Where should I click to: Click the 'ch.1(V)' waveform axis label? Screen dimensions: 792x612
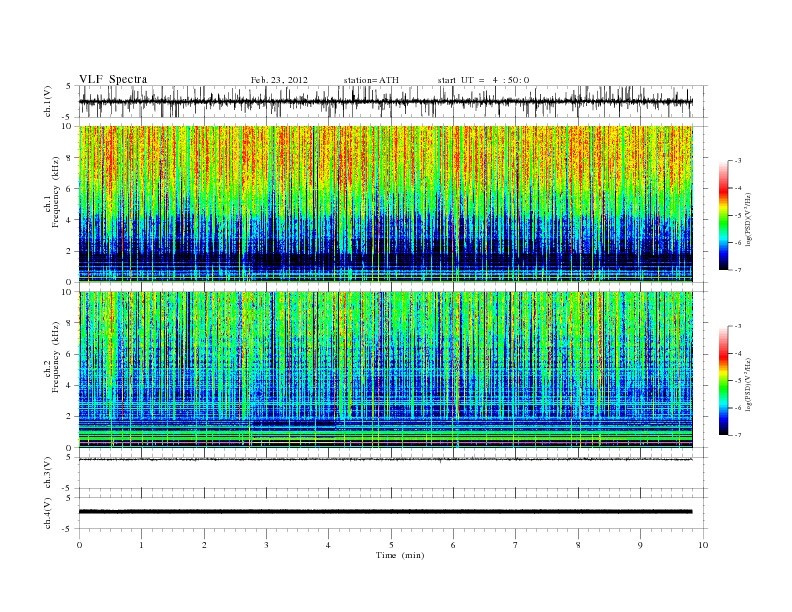point(47,101)
